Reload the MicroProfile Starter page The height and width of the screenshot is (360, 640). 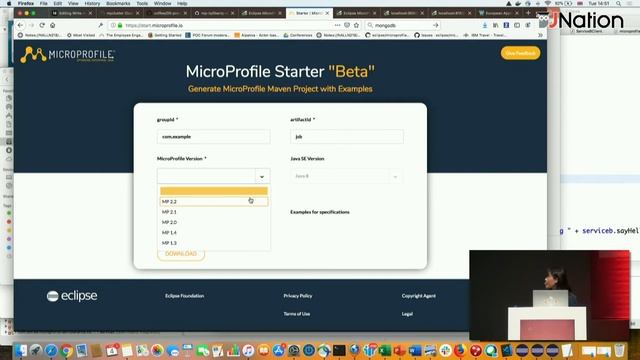pos(42,25)
